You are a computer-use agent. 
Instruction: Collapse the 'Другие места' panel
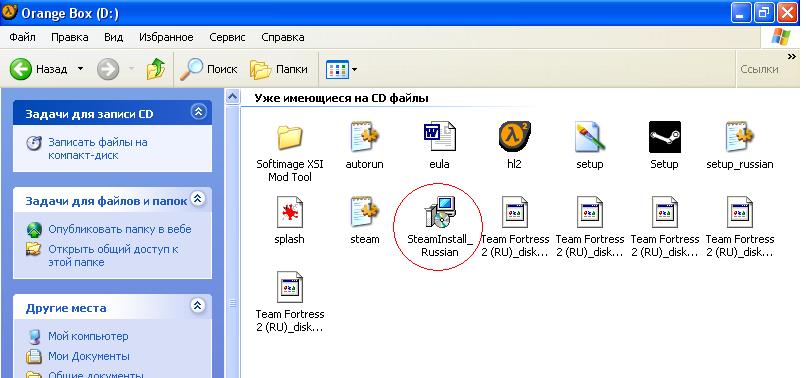[198, 306]
